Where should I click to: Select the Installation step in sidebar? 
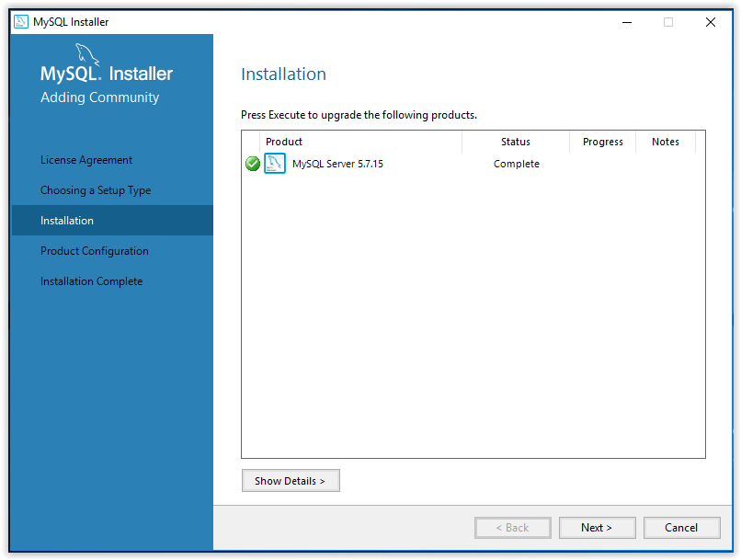tap(112, 220)
